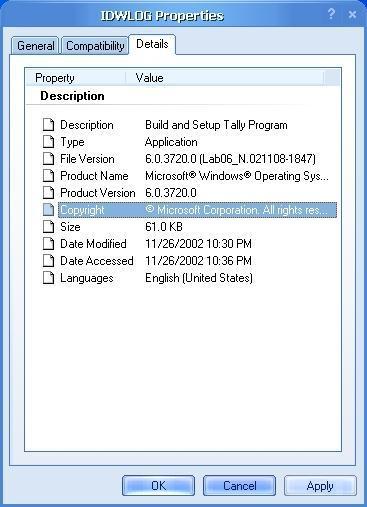This screenshot has height=507, width=367.
Task: Click 'English (United States)' language value
Action: pos(199,278)
